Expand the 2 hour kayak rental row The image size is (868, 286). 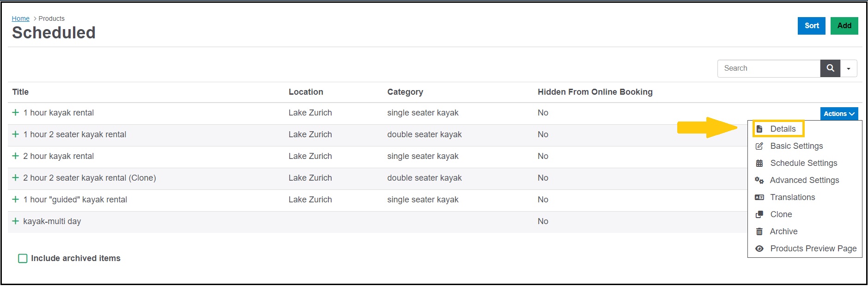point(16,156)
